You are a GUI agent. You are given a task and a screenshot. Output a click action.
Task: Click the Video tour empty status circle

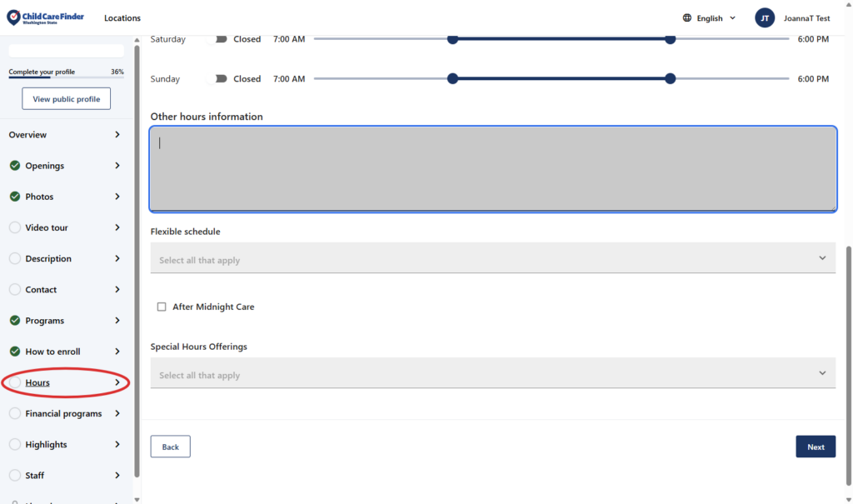point(15,227)
